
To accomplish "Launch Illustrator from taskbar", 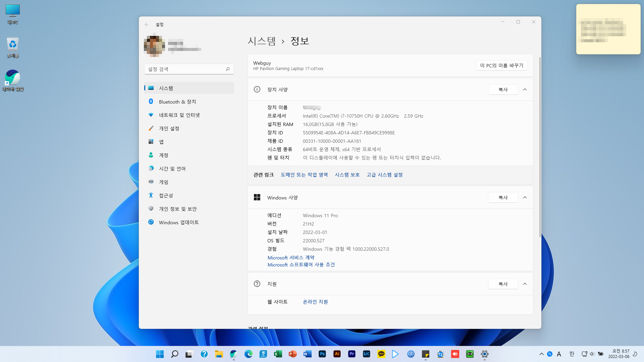I will click(x=337, y=354).
